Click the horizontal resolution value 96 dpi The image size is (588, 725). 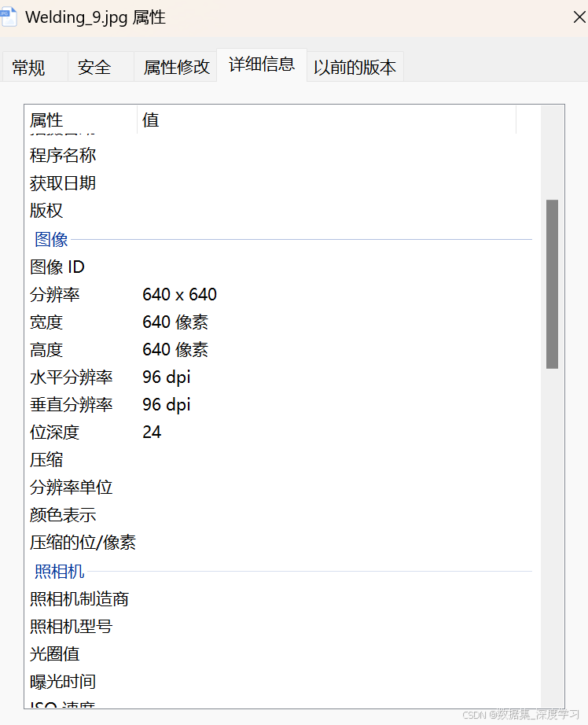pyautogui.click(x=167, y=377)
